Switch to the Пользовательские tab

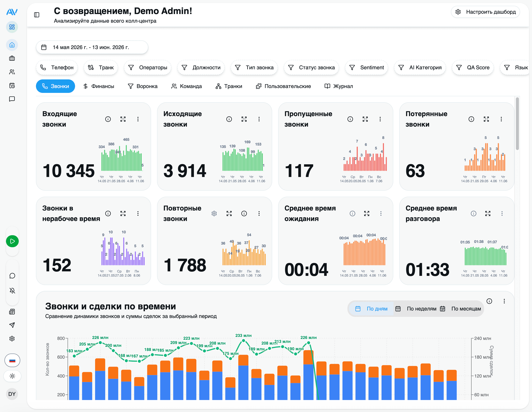tap(284, 86)
